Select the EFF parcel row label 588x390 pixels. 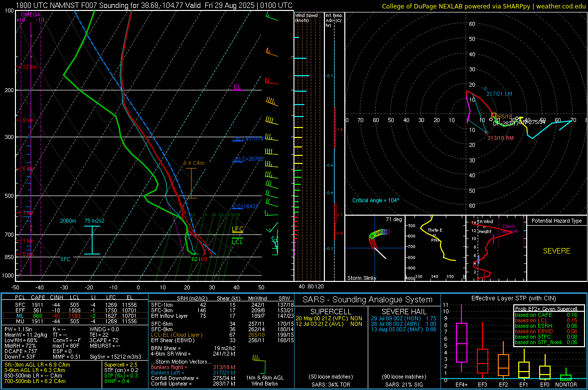[x=20, y=310]
